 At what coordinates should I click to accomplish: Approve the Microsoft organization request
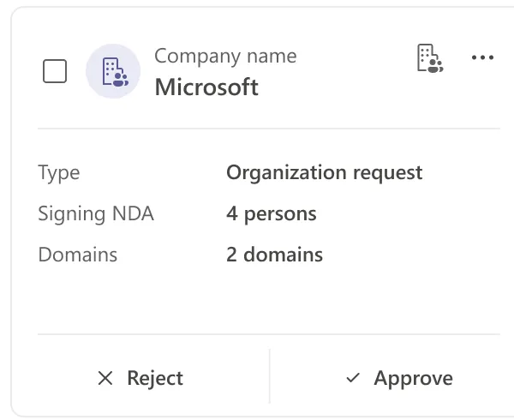[399, 378]
